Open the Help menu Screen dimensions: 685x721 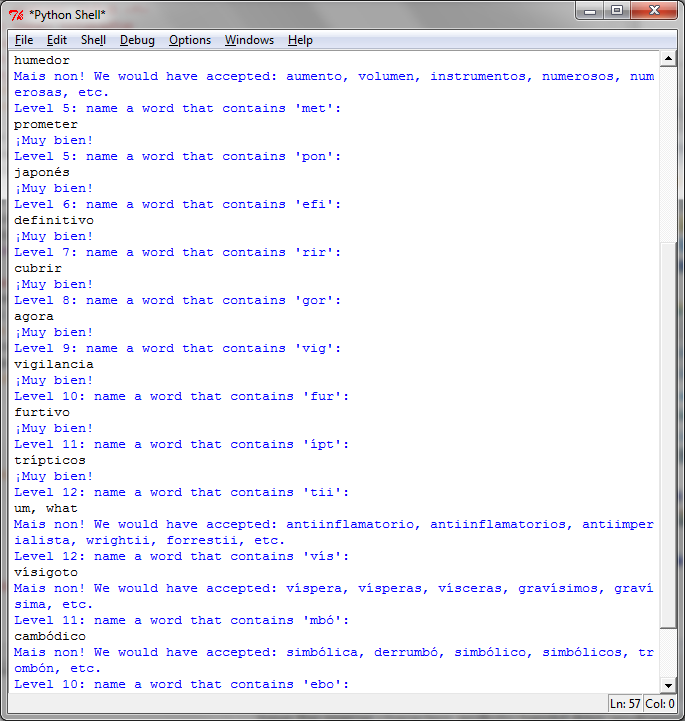coord(300,40)
